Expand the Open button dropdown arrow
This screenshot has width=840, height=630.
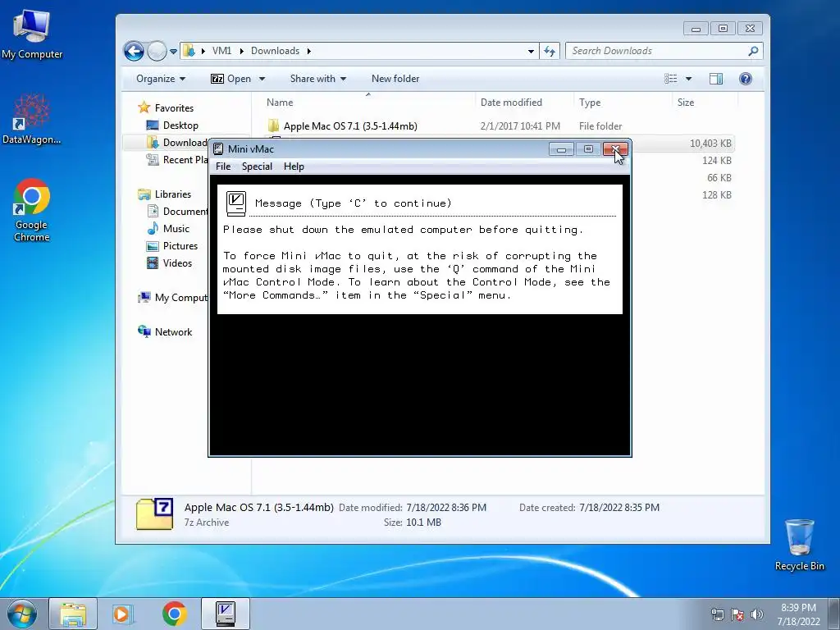tap(262, 79)
